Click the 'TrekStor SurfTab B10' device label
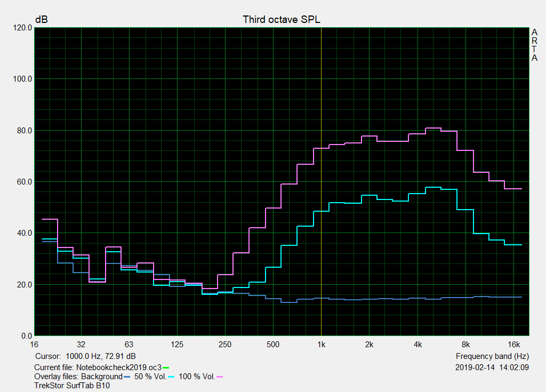 (72, 386)
